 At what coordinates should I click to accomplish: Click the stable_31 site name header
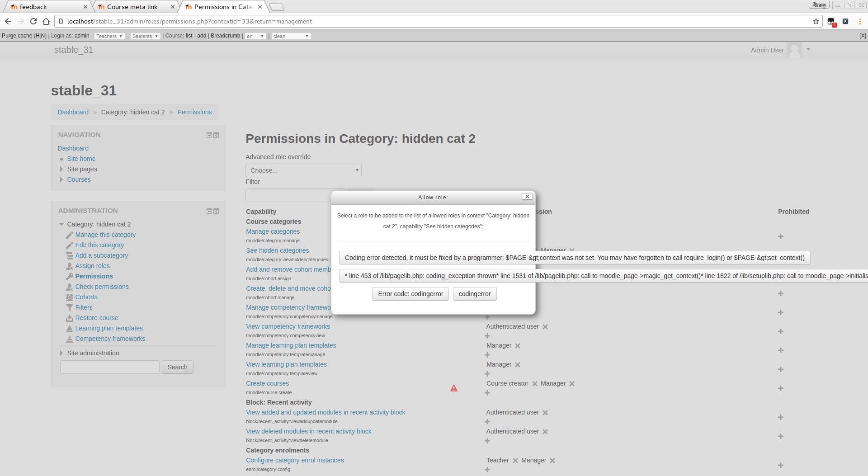point(74,50)
